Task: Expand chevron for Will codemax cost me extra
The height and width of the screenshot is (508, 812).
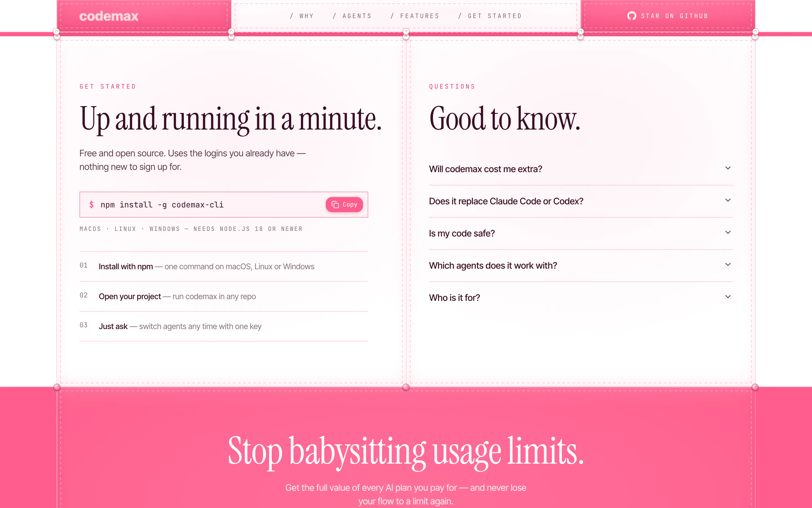Action: [728, 168]
